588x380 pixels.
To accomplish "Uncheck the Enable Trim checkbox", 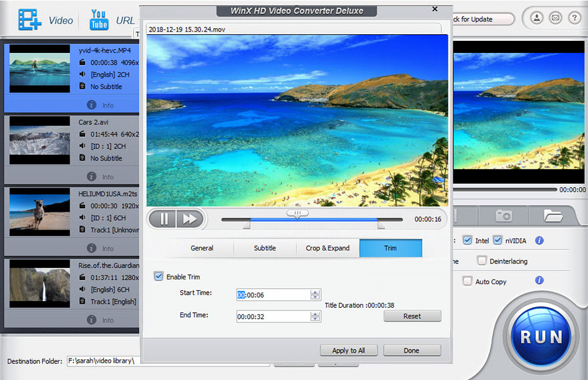I will click(x=159, y=277).
